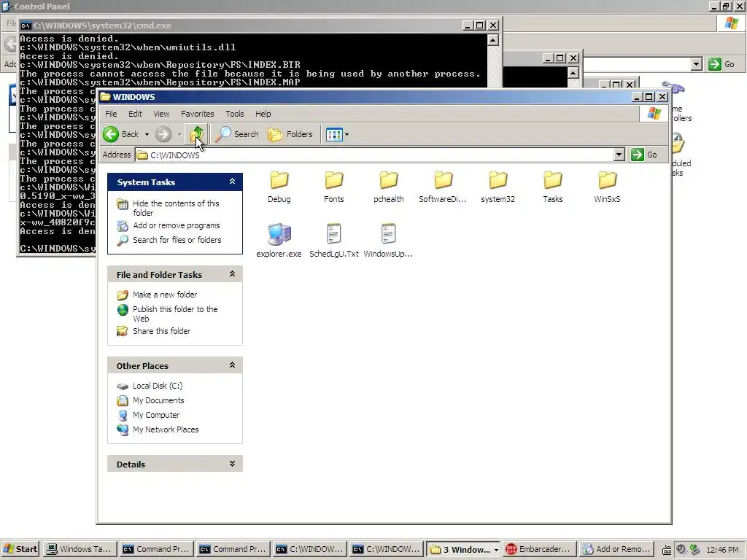This screenshot has width=747, height=560.
Task: Open the Edit menu
Action: [135, 114]
